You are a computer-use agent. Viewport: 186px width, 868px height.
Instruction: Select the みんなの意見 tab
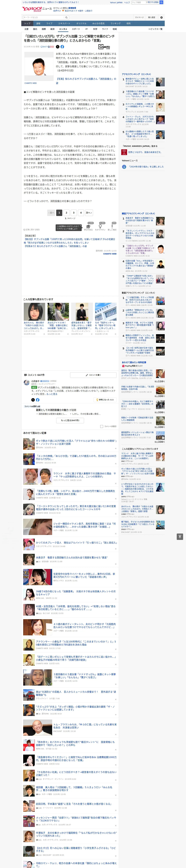pyautogui.click(x=98, y=23)
